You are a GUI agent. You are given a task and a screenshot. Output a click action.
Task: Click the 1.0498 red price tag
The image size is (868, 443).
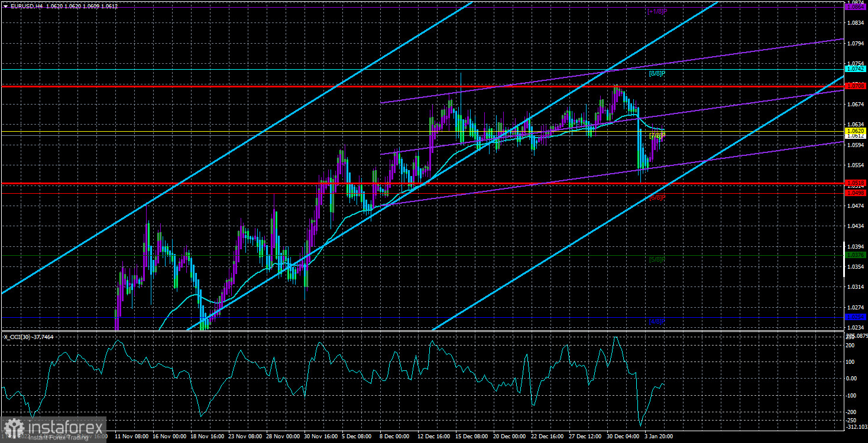tap(856, 193)
